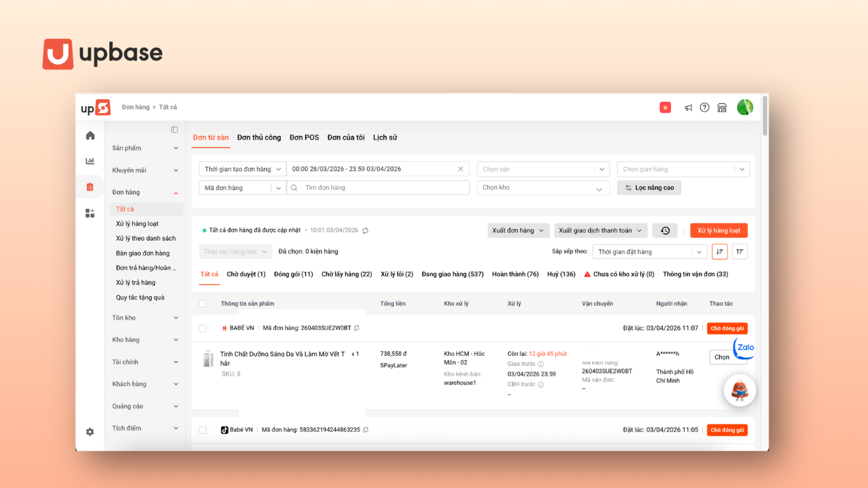
Task: Click the Vietnam flag language icon
Action: (x=665, y=107)
